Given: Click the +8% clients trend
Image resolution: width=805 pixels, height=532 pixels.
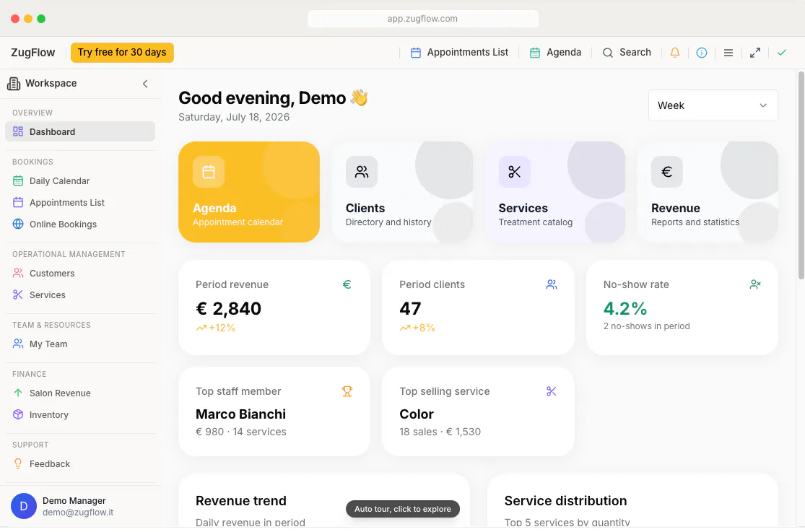Looking at the screenshot, I should pos(417,328).
